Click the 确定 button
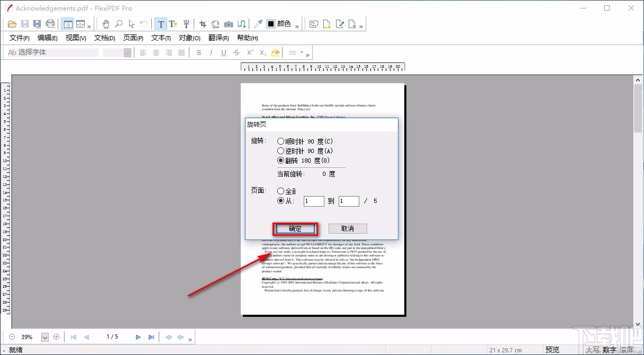The height and width of the screenshot is (355, 644). pos(295,229)
